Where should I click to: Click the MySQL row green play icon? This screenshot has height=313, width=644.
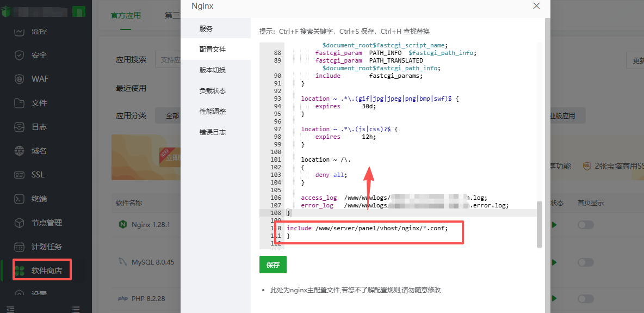click(x=554, y=262)
